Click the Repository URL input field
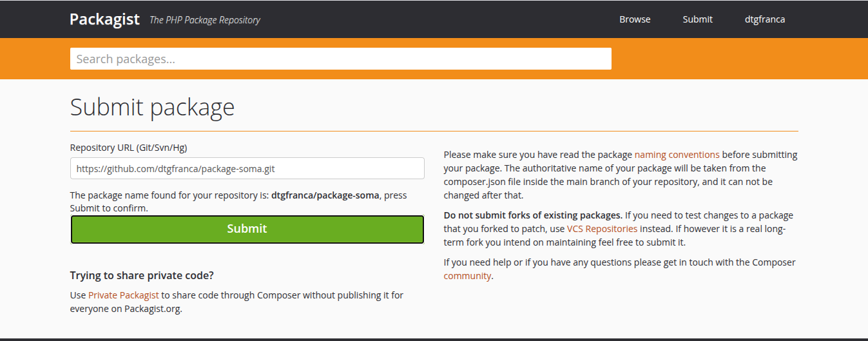The width and height of the screenshot is (868, 341). pos(247,168)
